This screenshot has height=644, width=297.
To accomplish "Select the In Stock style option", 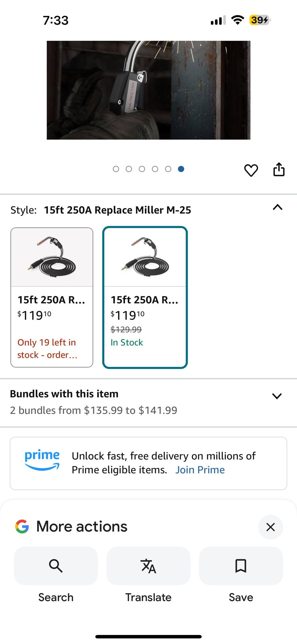I will coord(145,297).
